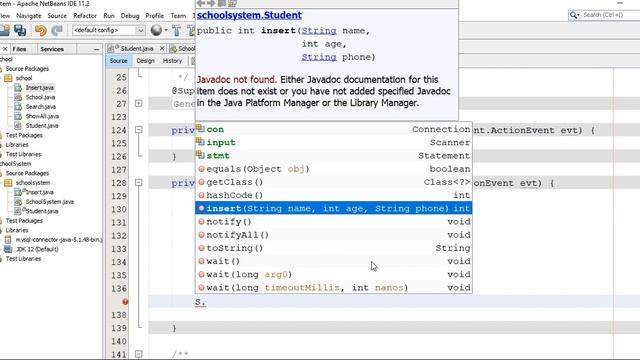The width and height of the screenshot is (640, 360).
Task: Open the Navigate menu
Action: [29, 16]
